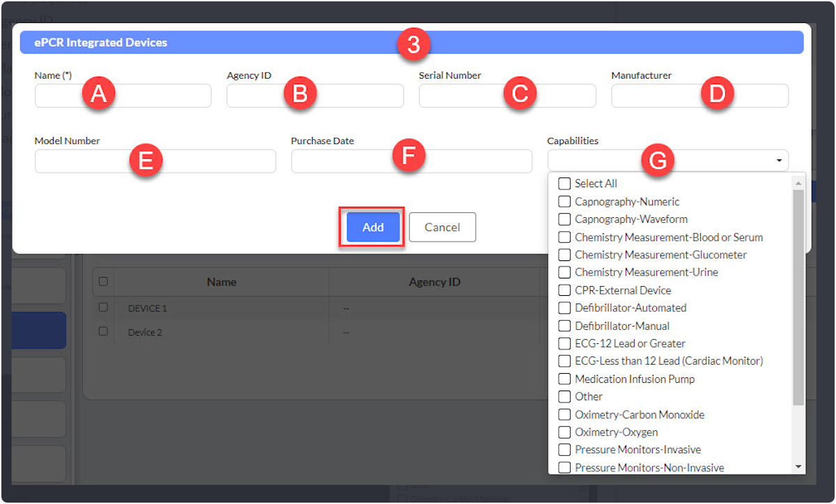Check Chemistry Measurement-Blood or Serum

(564, 237)
